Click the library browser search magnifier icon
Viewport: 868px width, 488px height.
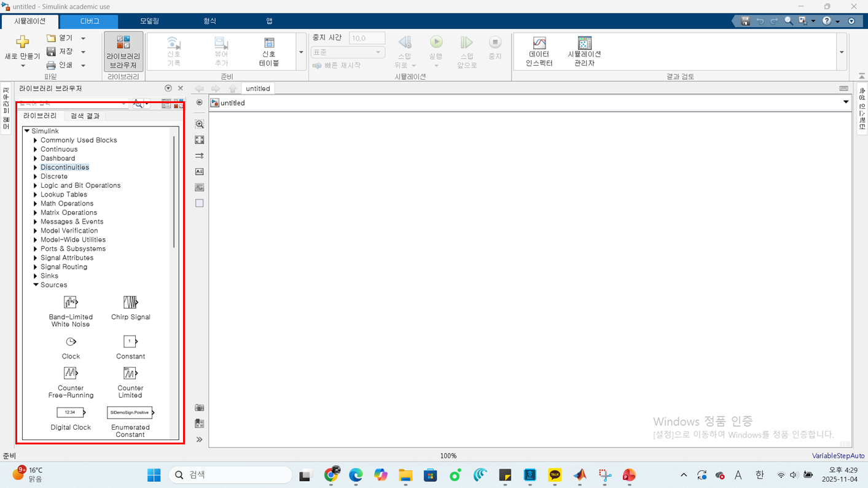(138, 104)
